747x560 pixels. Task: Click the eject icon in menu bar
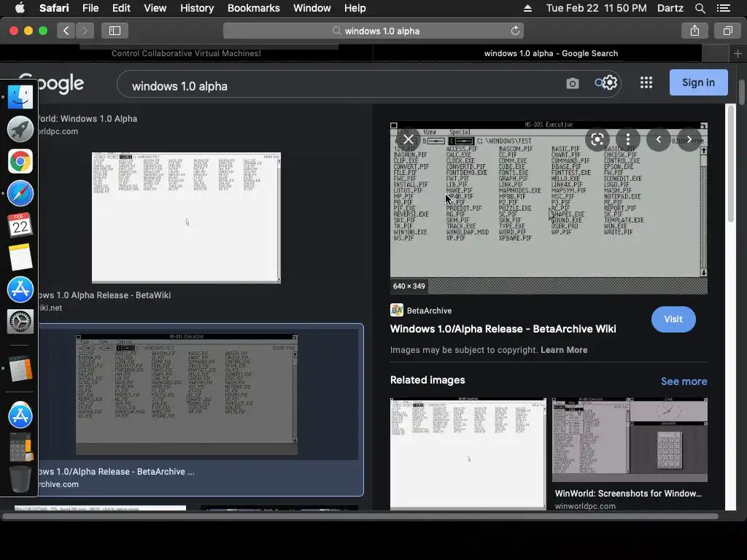[527, 8]
